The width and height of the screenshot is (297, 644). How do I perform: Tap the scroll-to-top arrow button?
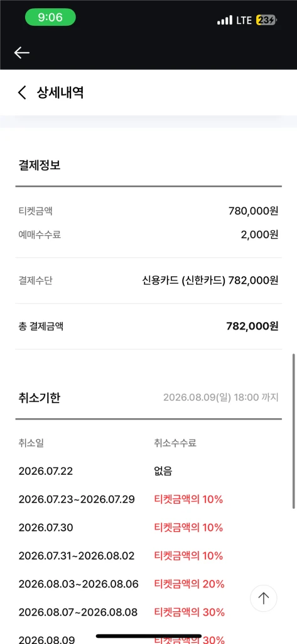[x=263, y=599]
